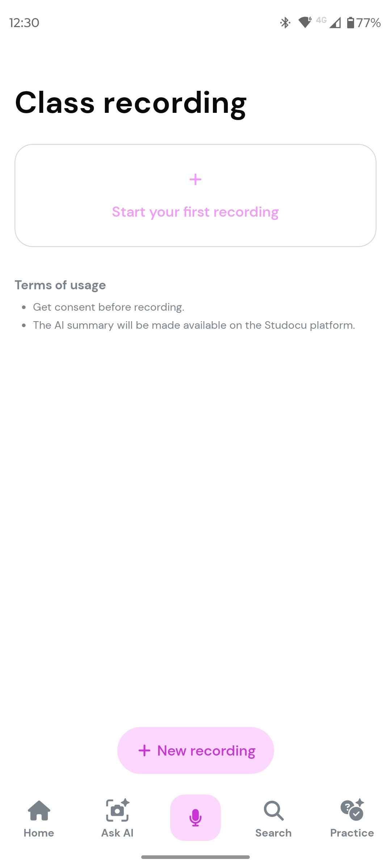Open the Search magnifier icon

(273, 810)
